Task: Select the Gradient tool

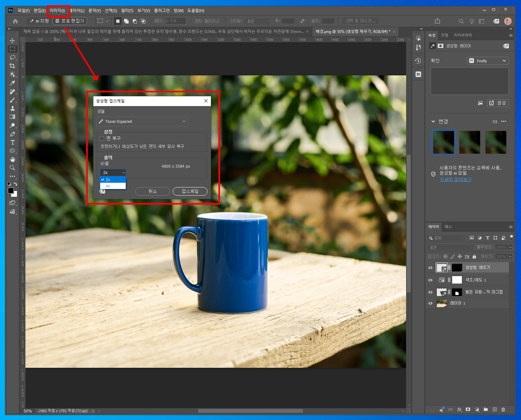Action: 12,117
